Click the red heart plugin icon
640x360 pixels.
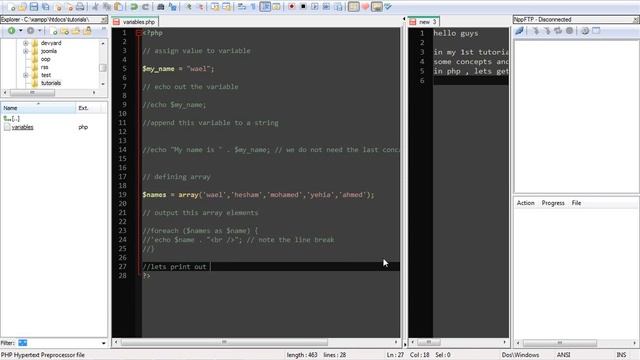[365, 7]
